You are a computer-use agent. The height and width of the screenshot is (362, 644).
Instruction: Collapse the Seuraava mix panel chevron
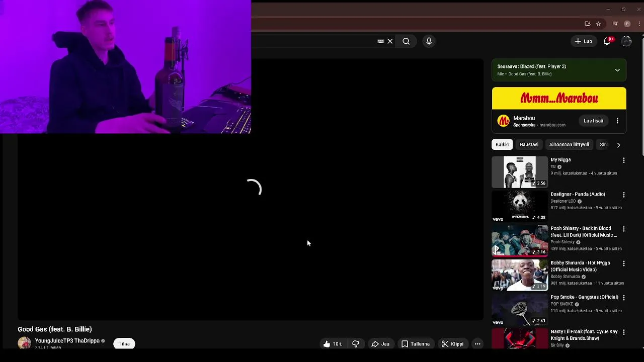click(x=617, y=70)
